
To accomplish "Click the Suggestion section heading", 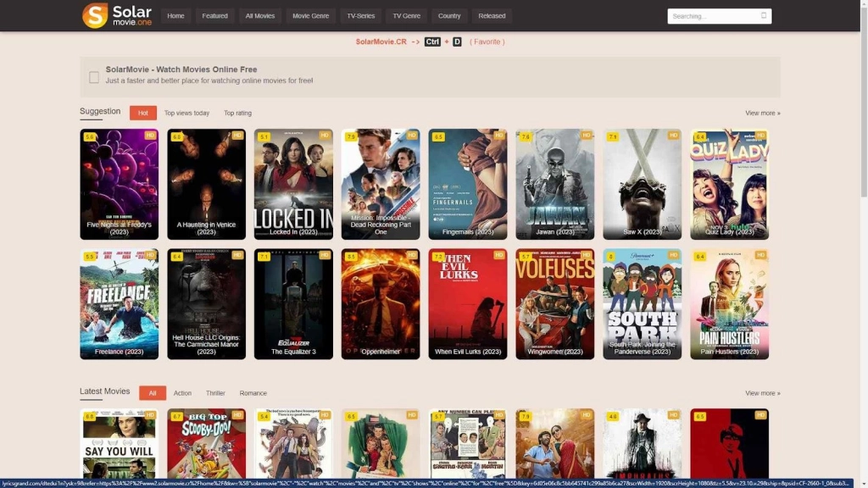I will point(100,111).
